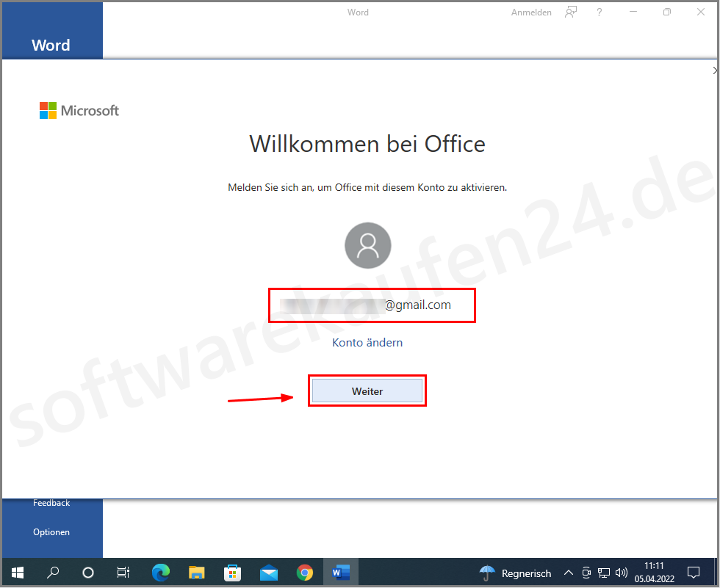Click the Willkommen bei Office heading
The image size is (720, 588).
pyautogui.click(x=367, y=144)
